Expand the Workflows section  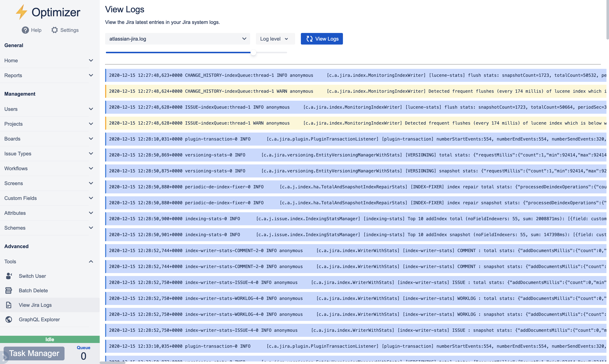(91, 169)
